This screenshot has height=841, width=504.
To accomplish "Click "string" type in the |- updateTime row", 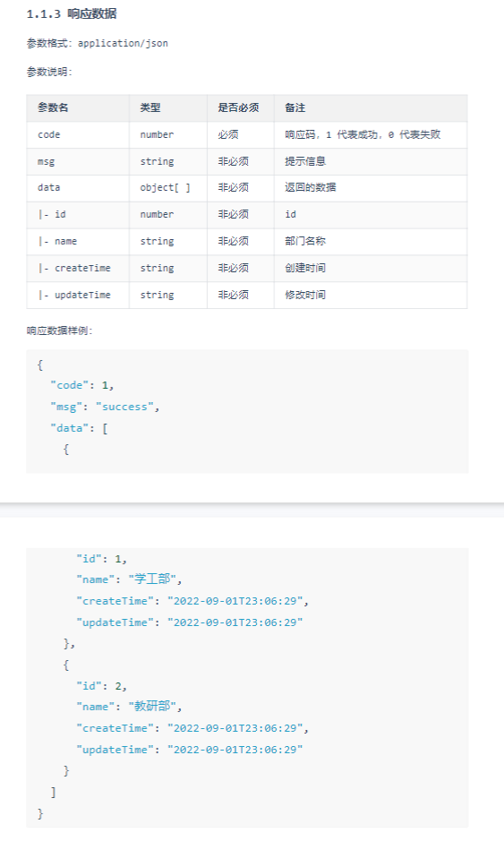I will click(x=157, y=295).
